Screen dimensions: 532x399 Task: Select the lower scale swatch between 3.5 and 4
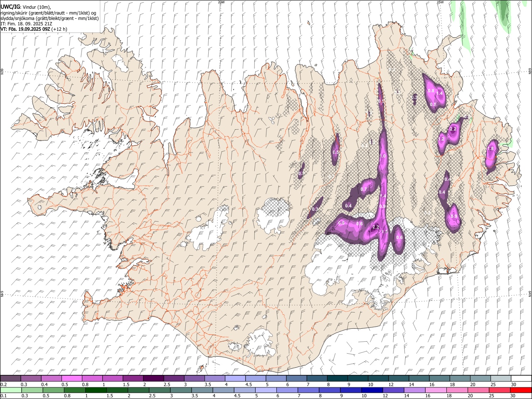coord(202,390)
